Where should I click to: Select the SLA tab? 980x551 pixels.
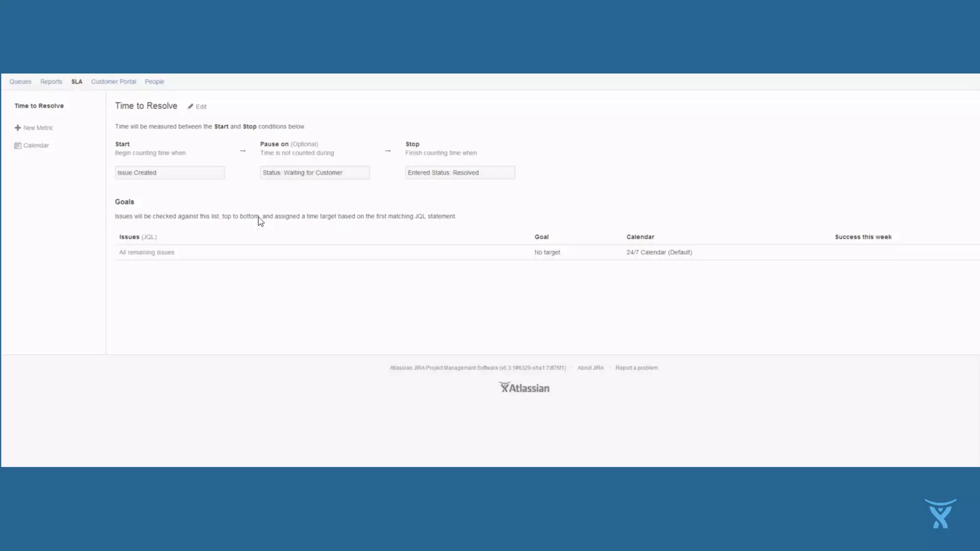tap(77, 82)
